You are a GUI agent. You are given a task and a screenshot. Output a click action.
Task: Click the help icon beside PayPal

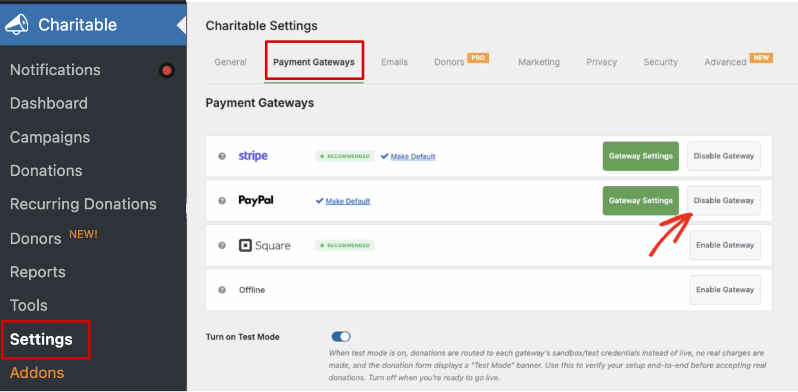(222, 201)
